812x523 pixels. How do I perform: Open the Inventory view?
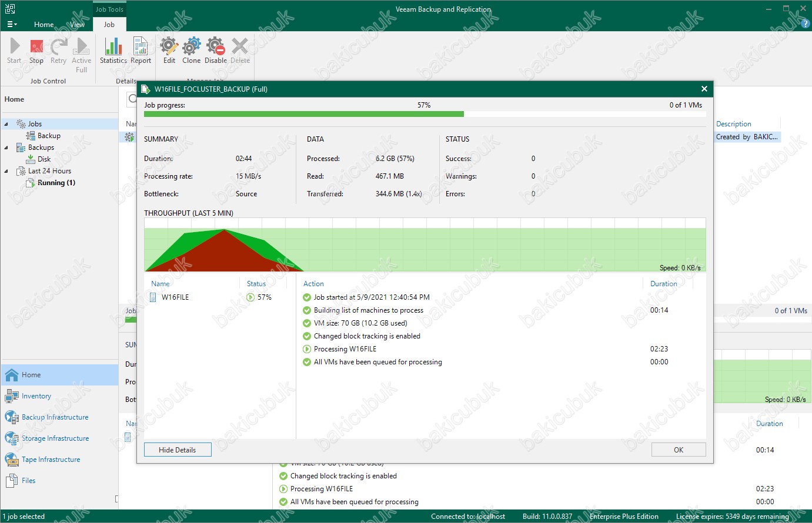point(60,396)
